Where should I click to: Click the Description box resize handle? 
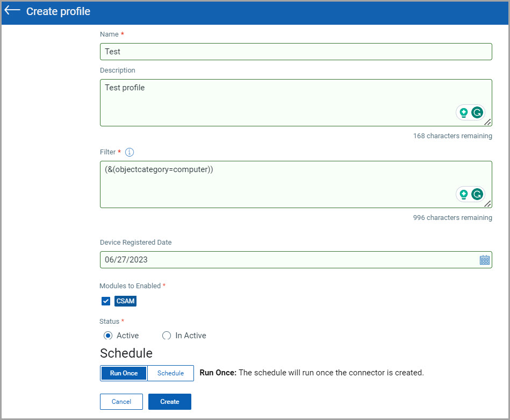pyautogui.click(x=487, y=122)
